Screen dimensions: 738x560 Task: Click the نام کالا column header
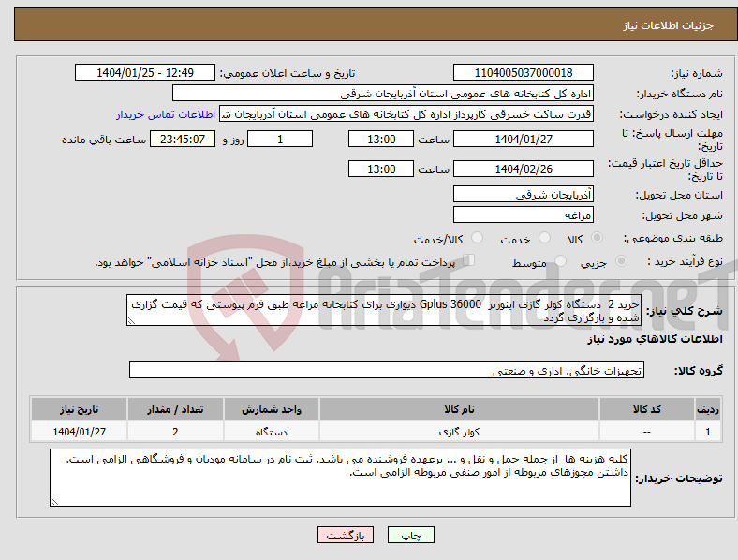[459, 409]
